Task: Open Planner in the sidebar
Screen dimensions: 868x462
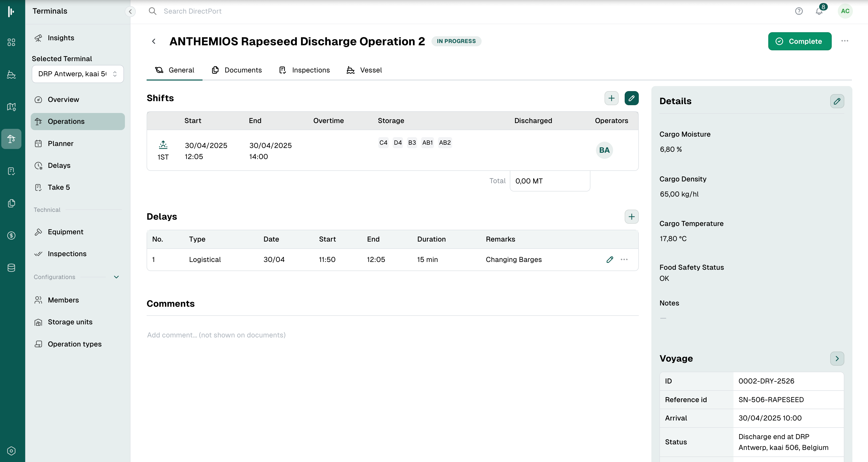Action: [x=60, y=143]
